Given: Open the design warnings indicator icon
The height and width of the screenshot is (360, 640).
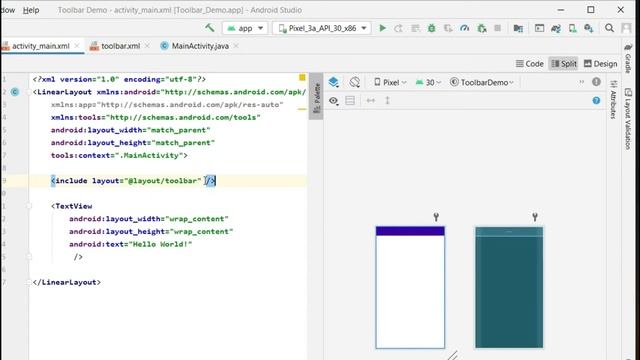Looking at the screenshot, I should 596,82.
